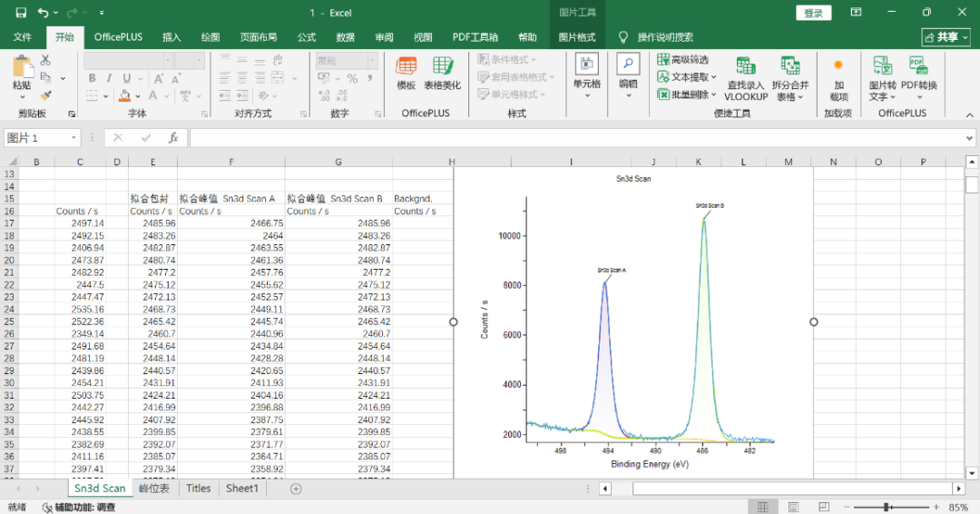Switch to the 峰位表 sheet tab
This screenshot has width=980, height=514.
pos(154,489)
